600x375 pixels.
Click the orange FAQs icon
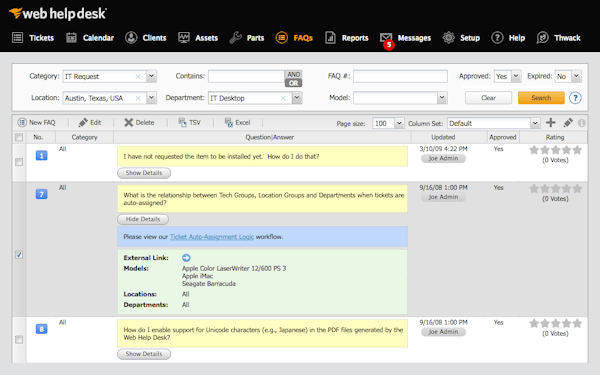[x=282, y=38]
